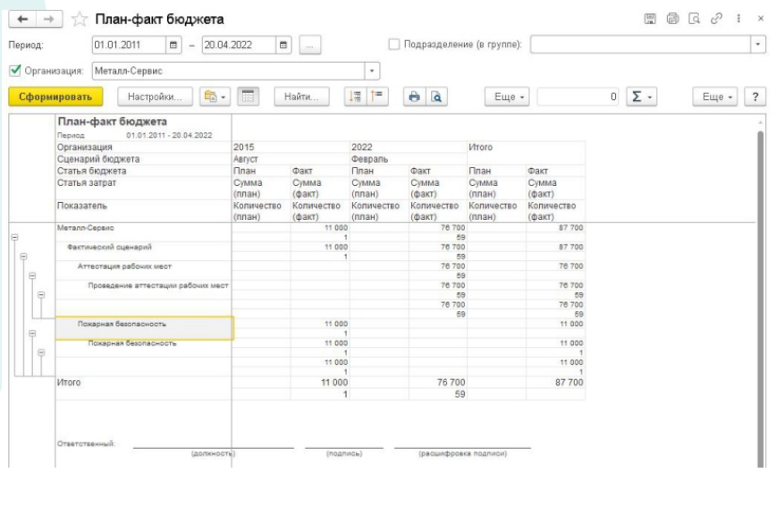The width and height of the screenshot is (776, 532).
Task: Toggle the Подразделение (в группе) checkbox
Action: tap(394, 45)
